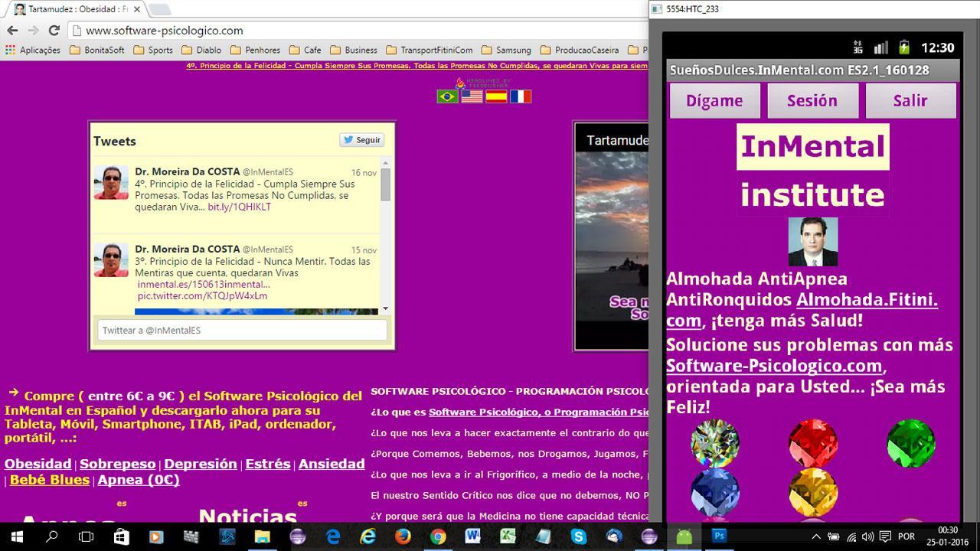This screenshot has width=980, height=551.
Task: Open Internet Explorer from the taskbar
Action: pyautogui.click(x=367, y=536)
